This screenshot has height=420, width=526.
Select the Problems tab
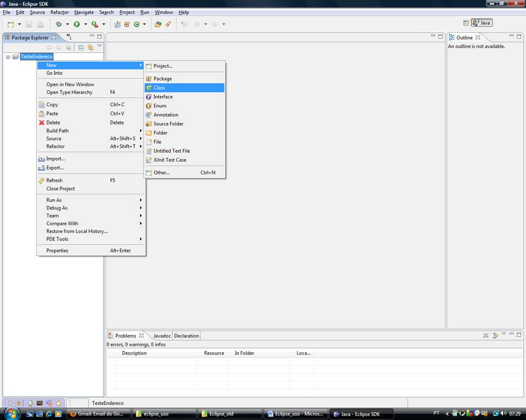(126, 336)
